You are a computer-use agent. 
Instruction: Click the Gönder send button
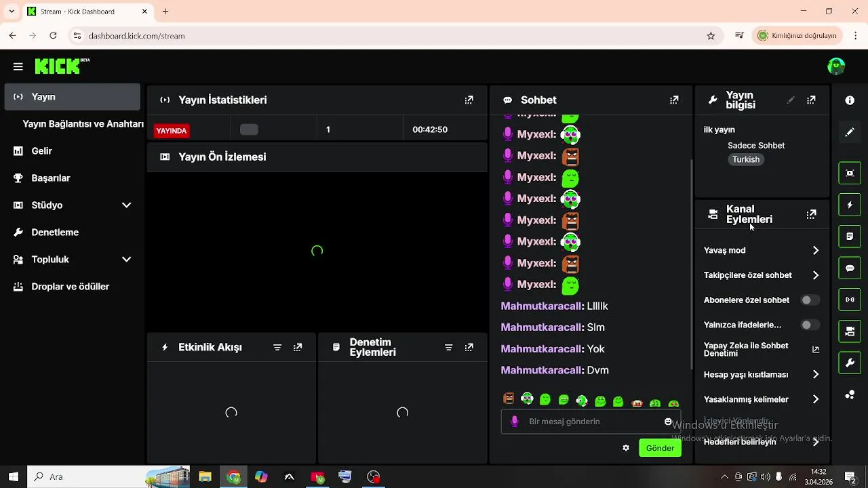pos(660,448)
